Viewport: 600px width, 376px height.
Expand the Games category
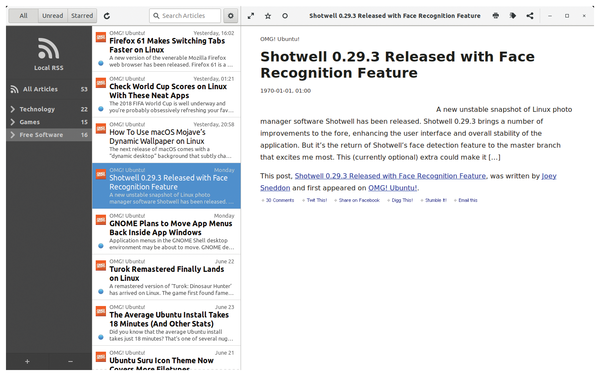(x=13, y=122)
